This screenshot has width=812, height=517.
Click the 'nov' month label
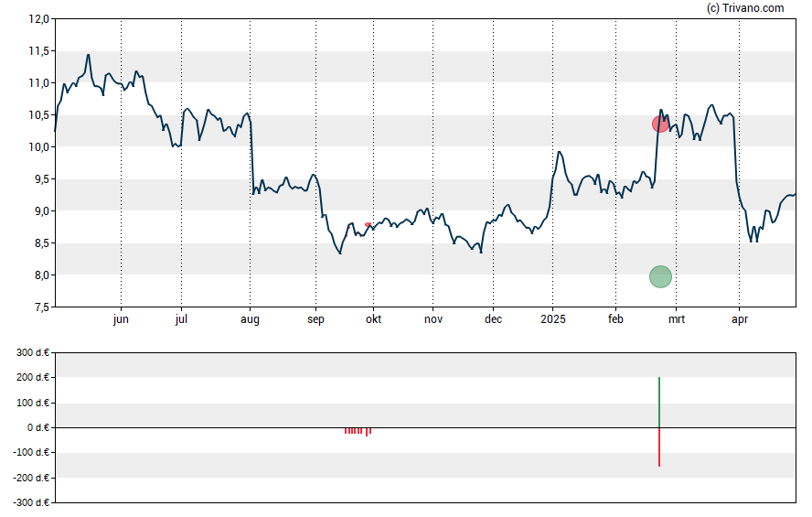tap(433, 319)
